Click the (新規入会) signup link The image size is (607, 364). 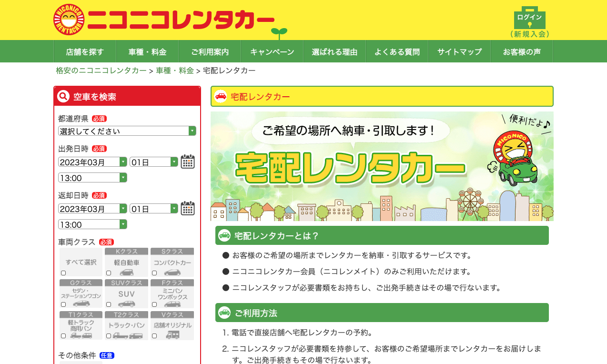530,34
